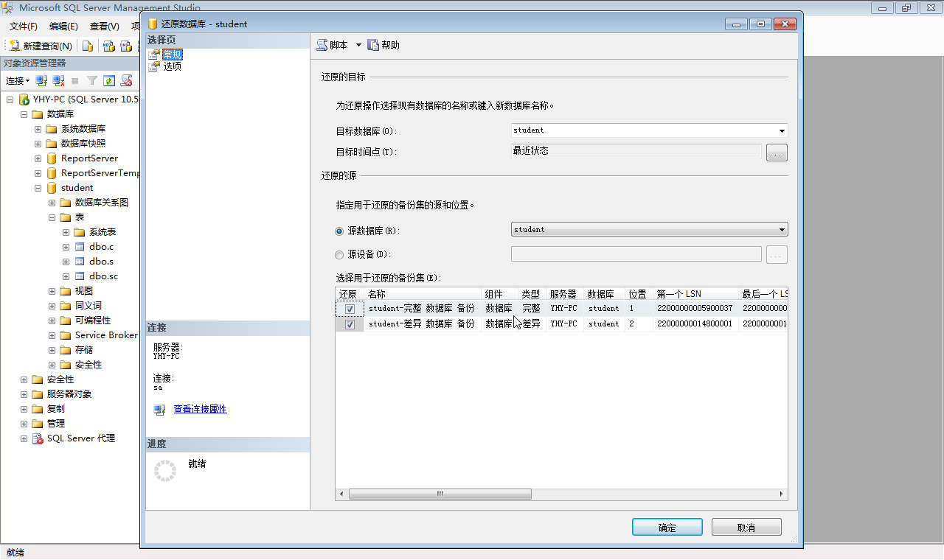Click the gray stop square icon in Object Explorer

pos(75,81)
